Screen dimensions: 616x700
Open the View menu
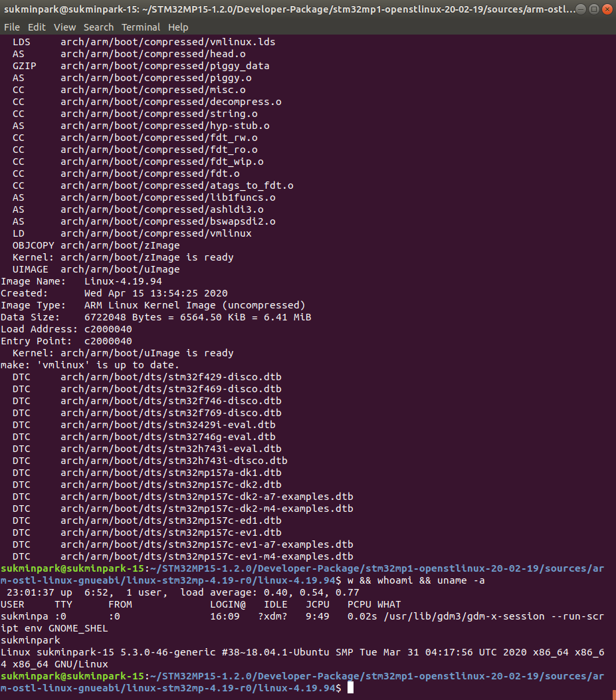64,27
